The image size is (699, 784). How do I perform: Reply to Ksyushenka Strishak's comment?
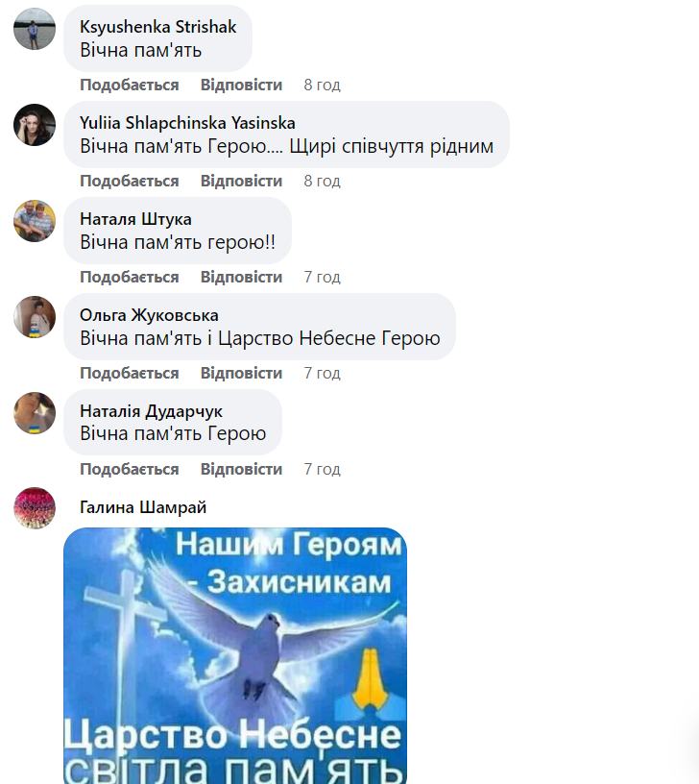click(241, 85)
